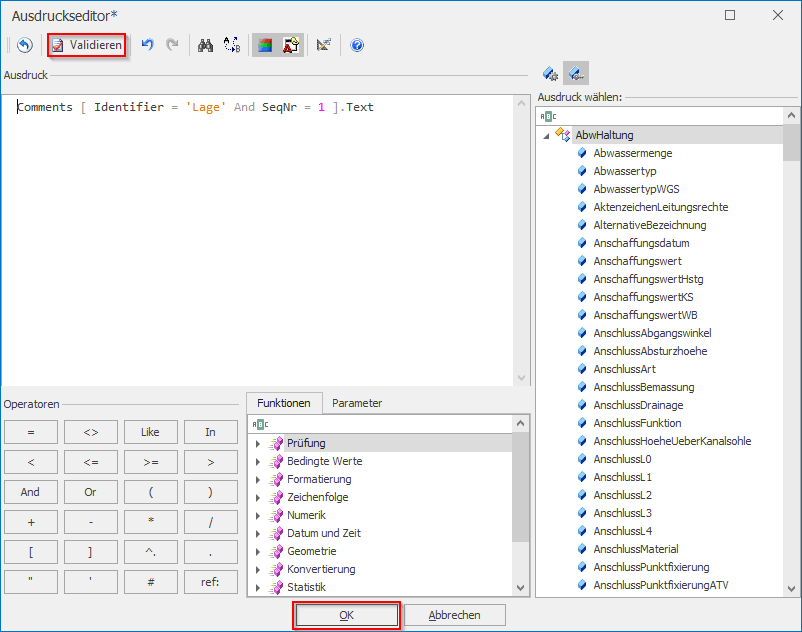Collapse the AbwHaltung tree node
This screenshot has width=802, height=632.
546,135
